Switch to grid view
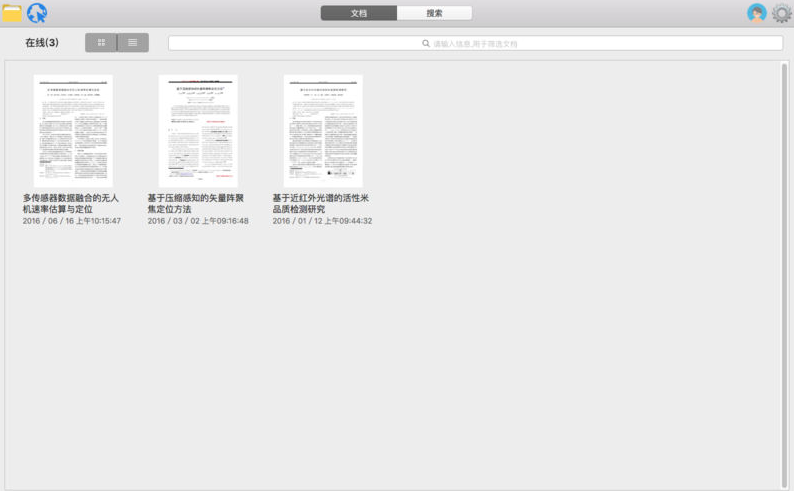This screenshot has width=794, height=491. coord(101,43)
